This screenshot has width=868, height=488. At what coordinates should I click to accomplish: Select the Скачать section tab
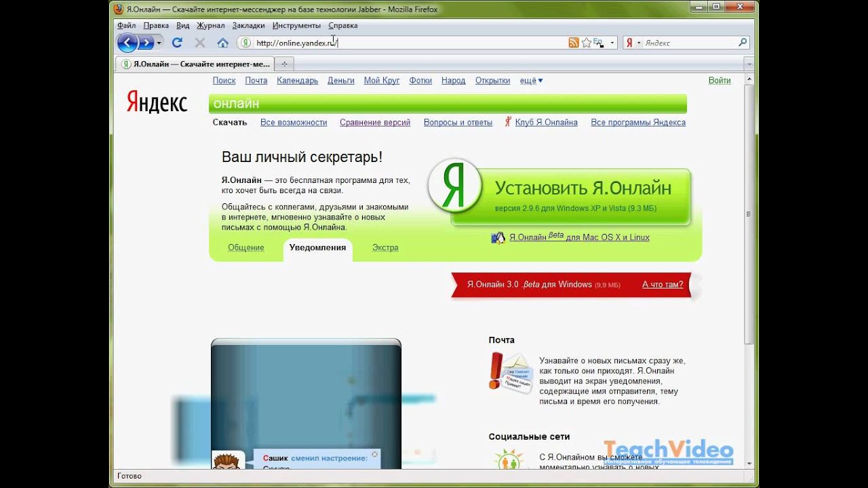coord(230,122)
